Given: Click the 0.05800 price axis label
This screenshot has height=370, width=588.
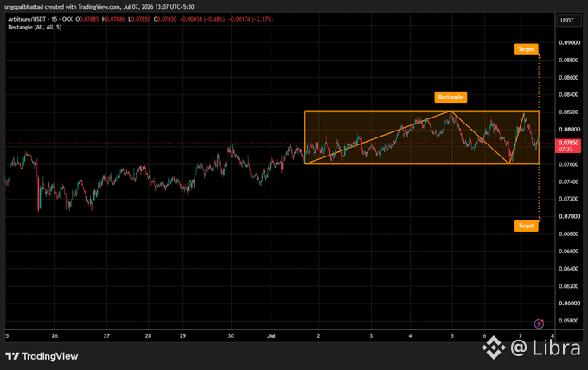Looking at the screenshot, I should [x=569, y=321].
